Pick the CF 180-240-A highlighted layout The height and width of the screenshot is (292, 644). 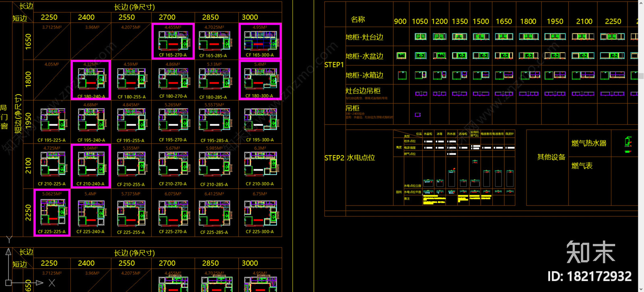pyautogui.click(x=91, y=80)
